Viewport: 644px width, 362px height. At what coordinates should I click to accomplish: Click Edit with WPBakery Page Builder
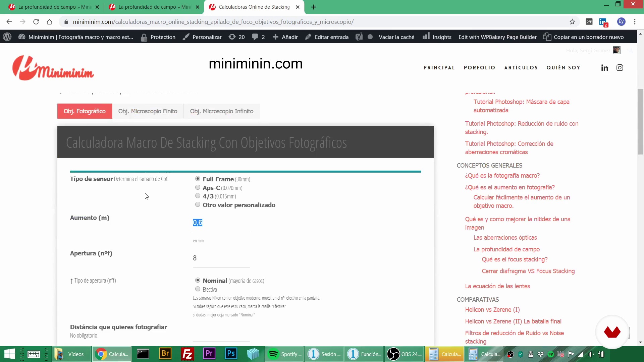click(497, 37)
